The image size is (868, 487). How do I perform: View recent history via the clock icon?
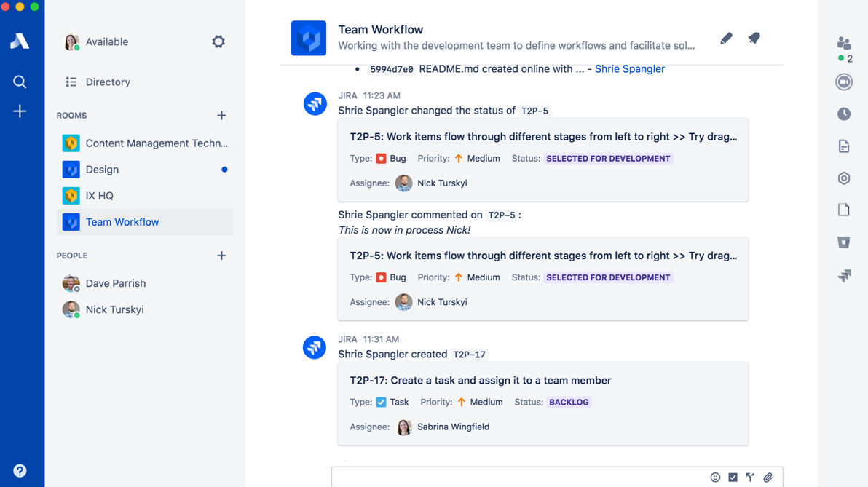point(843,114)
